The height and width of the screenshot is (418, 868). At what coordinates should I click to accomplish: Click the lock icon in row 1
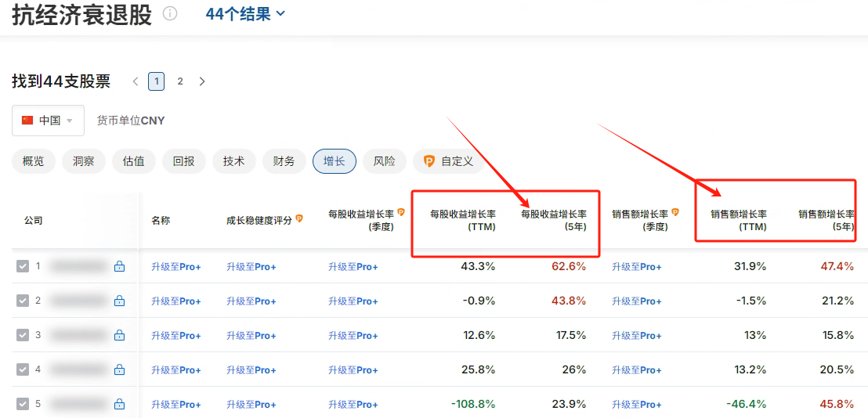click(x=119, y=266)
